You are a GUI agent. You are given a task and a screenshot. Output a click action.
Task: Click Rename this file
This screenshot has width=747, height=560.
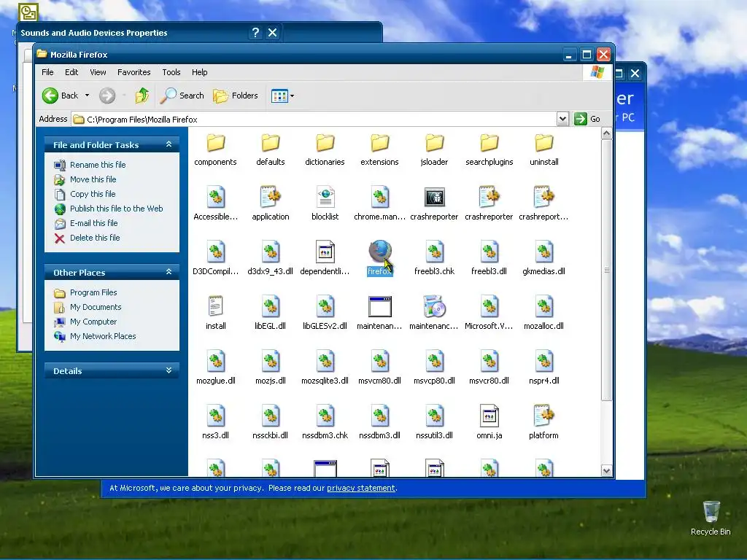pyautogui.click(x=98, y=165)
